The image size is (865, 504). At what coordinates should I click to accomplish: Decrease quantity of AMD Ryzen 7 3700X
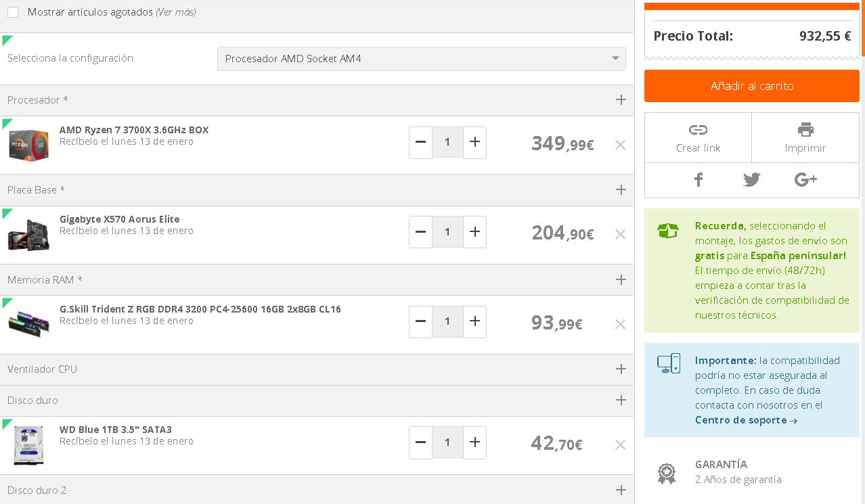(420, 143)
